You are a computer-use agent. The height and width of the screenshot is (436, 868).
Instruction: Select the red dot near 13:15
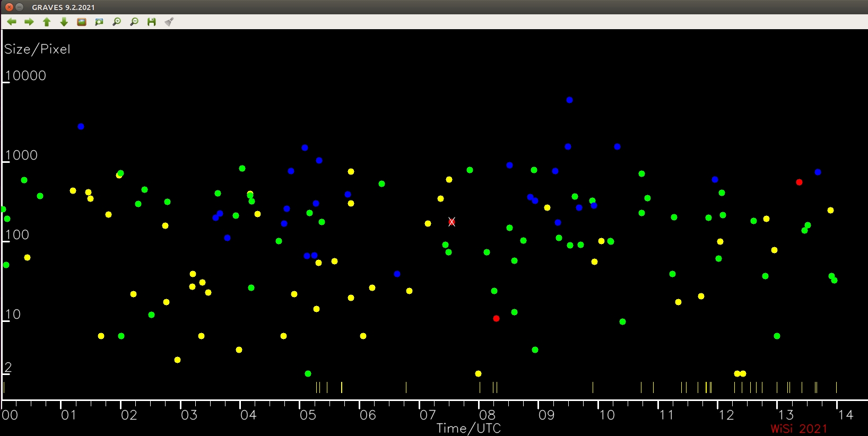click(799, 182)
